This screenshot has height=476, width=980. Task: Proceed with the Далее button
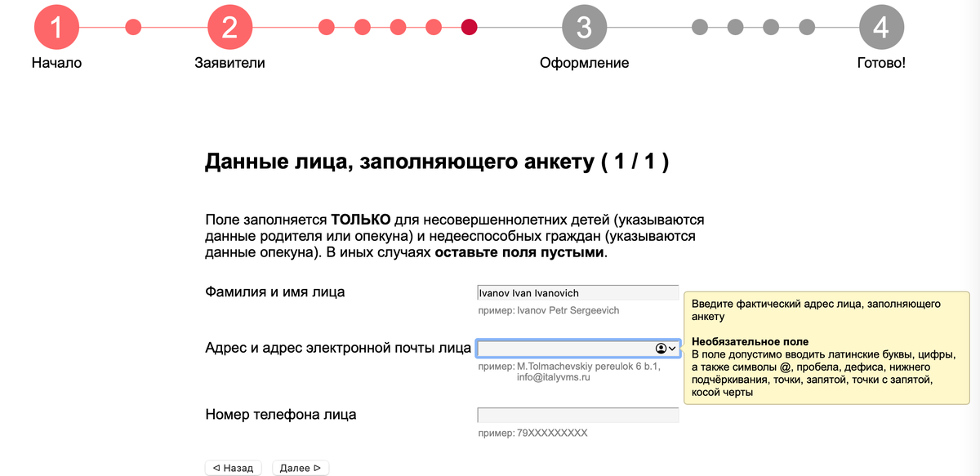[301, 468]
